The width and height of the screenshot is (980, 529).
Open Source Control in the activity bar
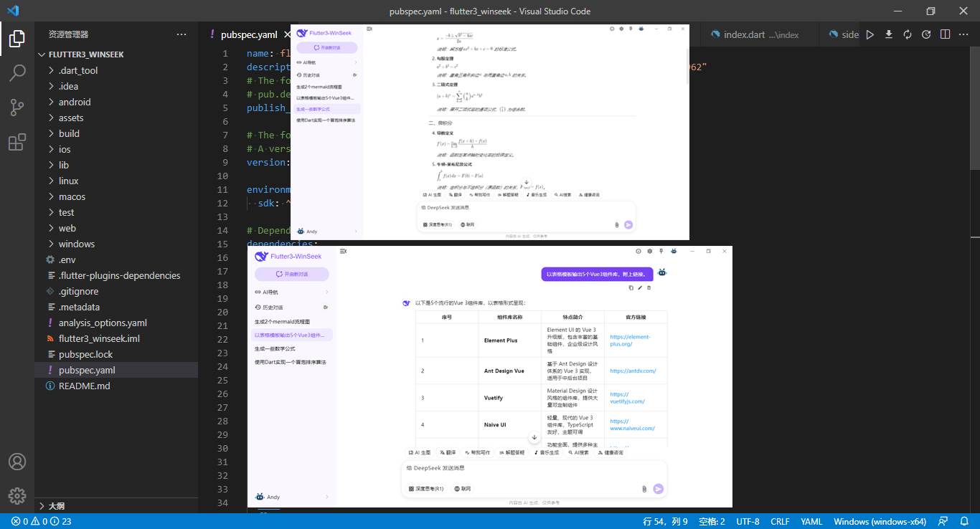click(17, 108)
